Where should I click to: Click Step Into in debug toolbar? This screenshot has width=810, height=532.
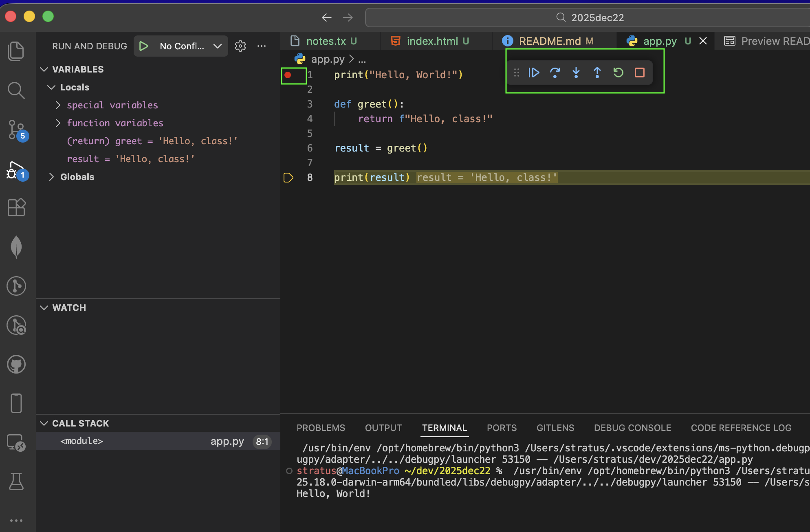576,73
